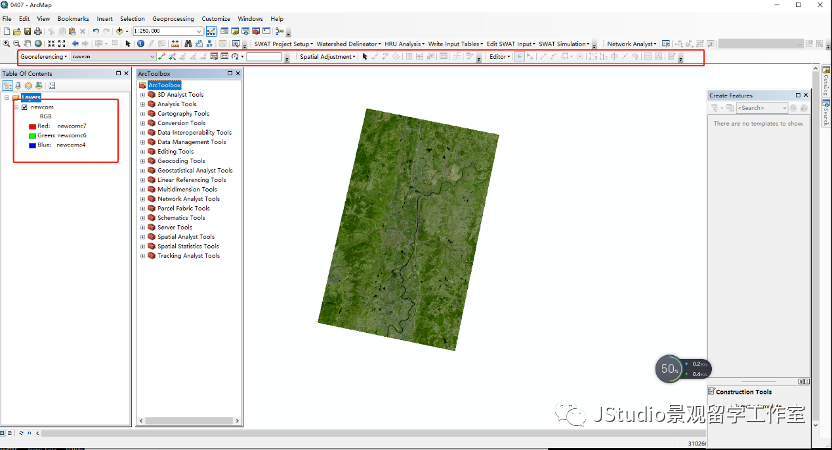Image resolution: width=832 pixels, height=450 pixels.
Task: Click the Auto Registration icon in Georeferencing
Action: coord(172,56)
